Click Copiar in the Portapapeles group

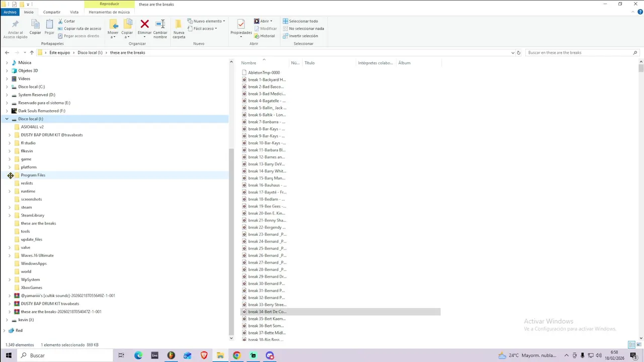(35, 28)
